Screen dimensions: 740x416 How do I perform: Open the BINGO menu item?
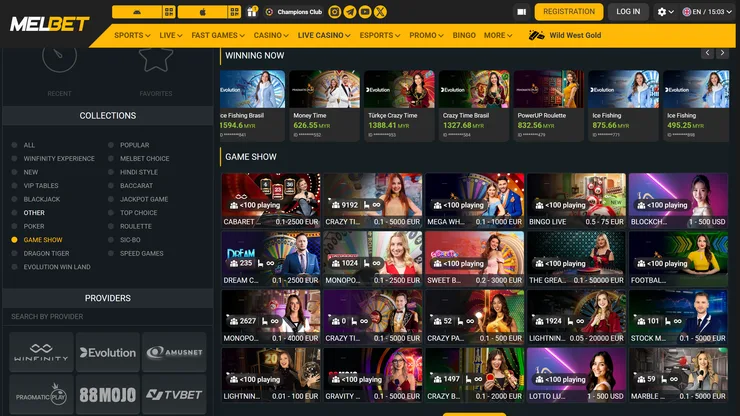click(x=464, y=35)
